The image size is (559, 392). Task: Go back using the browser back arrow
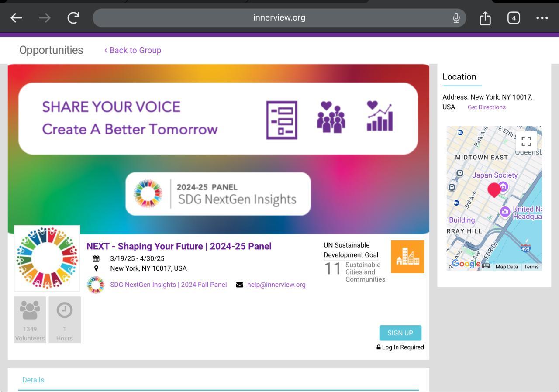coord(17,18)
